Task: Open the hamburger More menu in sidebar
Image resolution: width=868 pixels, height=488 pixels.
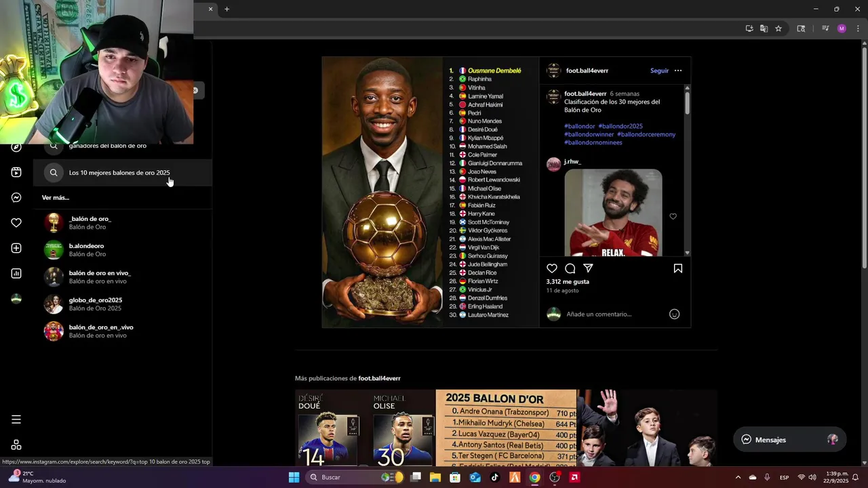Action: tap(16, 420)
